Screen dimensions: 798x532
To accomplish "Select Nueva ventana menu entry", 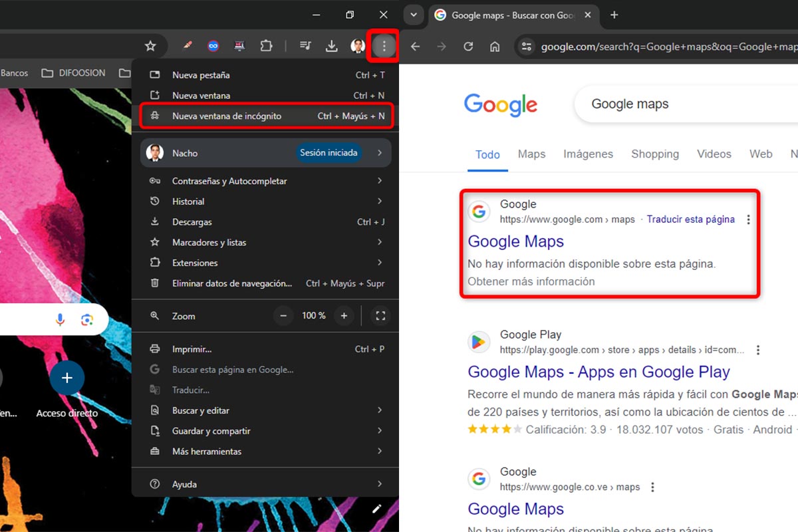I will click(x=265, y=95).
